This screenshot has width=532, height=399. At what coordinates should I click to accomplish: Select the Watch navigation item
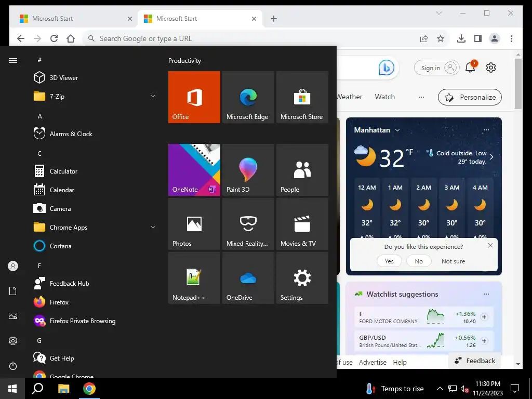[x=385, y=97]
